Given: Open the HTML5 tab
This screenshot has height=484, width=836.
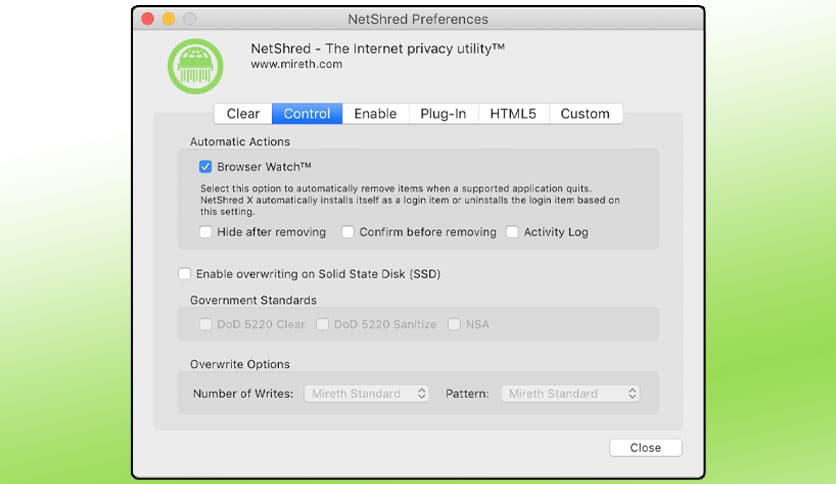Looking at the screenshot, I should click(x=513, y=114).
